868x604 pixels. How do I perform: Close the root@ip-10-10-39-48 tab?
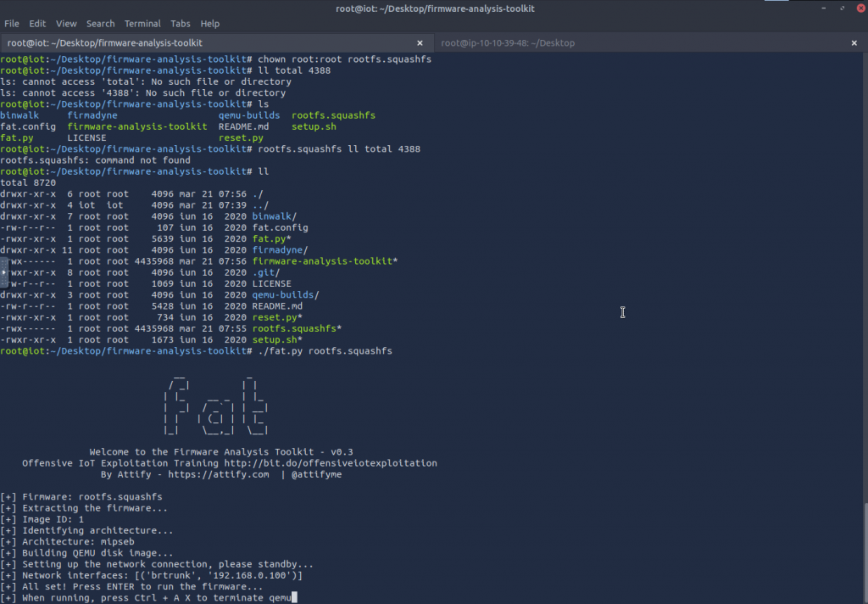click(x=854, y=42)
